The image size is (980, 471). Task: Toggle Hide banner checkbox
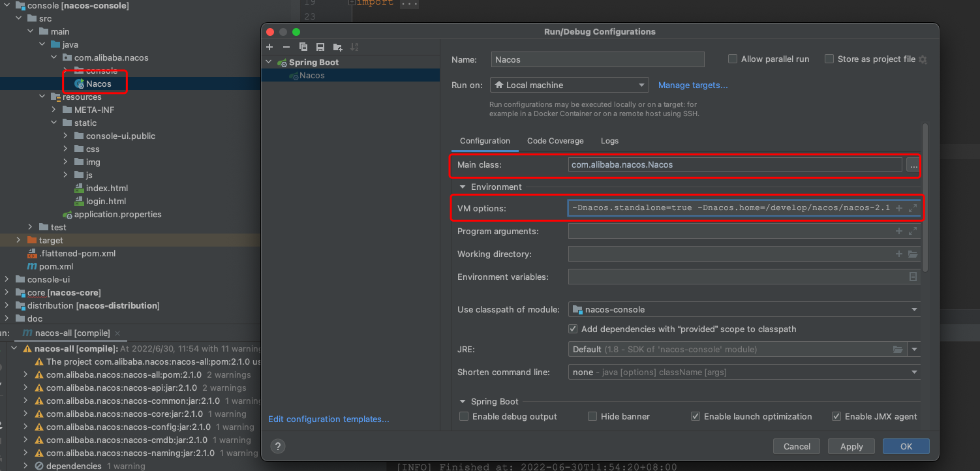tap(592, 416)
